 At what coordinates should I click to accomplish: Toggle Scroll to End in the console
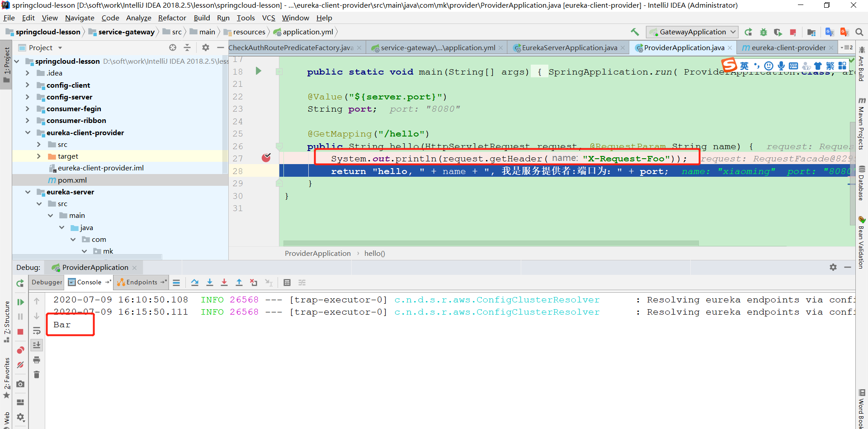click(37, 345)
